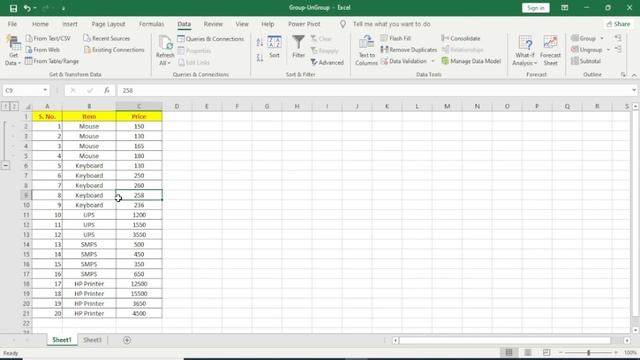Add a new sheet with plus button
Viewport: 640px width, 360px height.
[127, 340]
